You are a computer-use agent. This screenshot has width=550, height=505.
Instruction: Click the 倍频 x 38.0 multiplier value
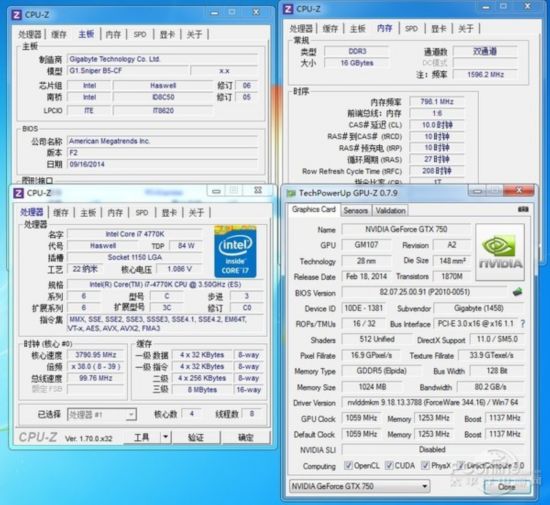point(95,366)
